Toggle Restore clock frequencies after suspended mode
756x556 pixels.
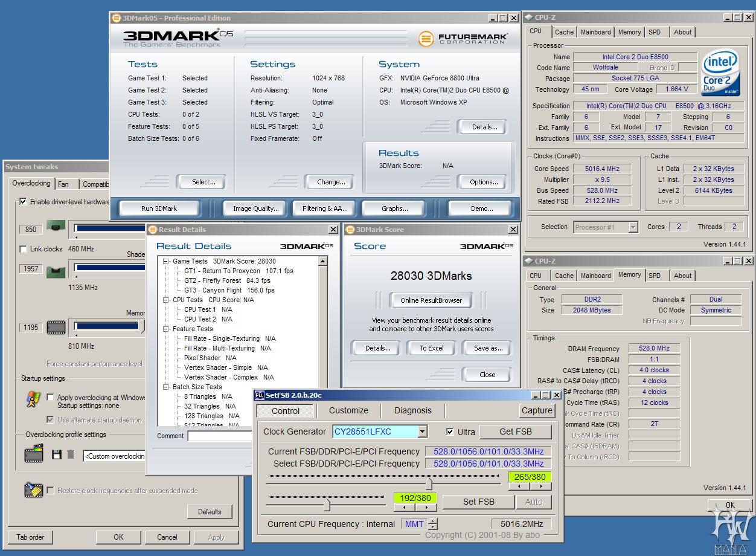50,491
